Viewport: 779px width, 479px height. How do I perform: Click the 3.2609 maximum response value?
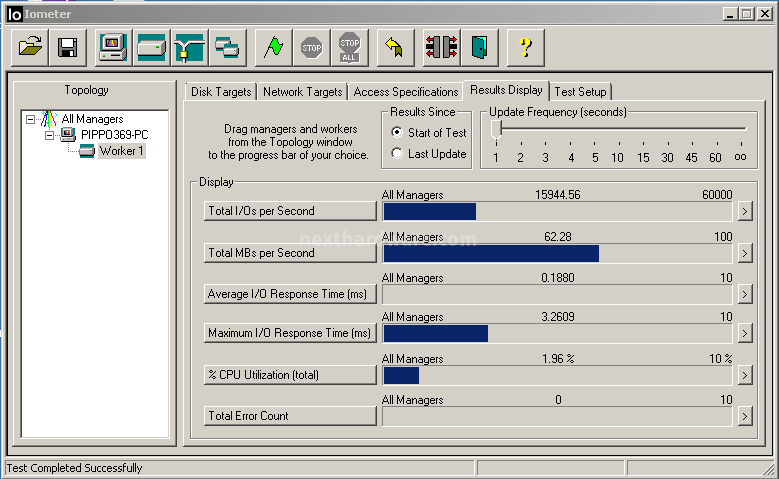point(557,317)
